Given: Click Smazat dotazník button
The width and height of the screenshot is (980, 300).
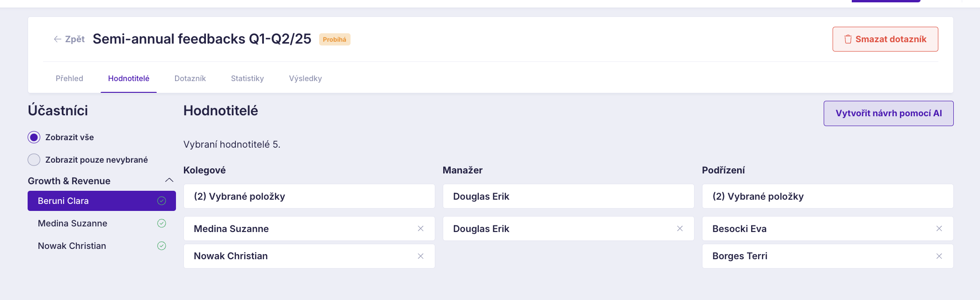Looking at the screenshot, I should (x=885, y=39).
